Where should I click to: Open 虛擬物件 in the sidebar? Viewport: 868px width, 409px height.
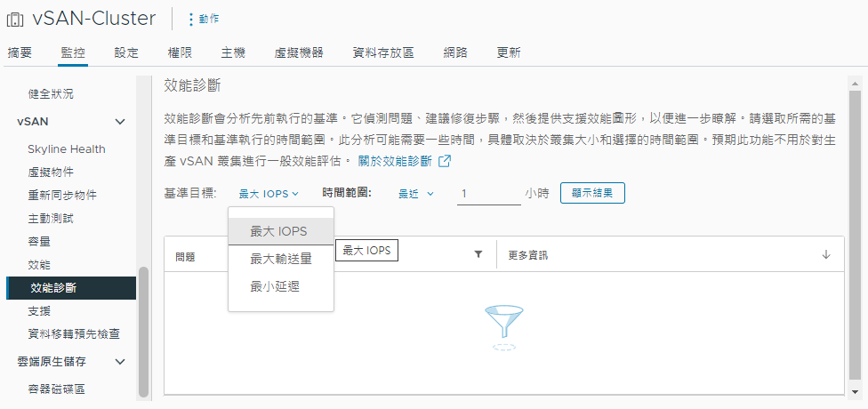(x=51, y=172)
